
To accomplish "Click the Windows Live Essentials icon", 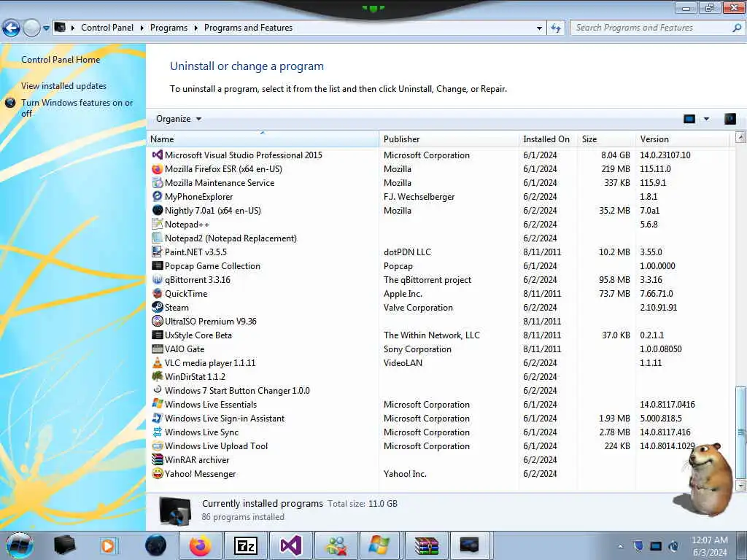I will [158, 404].
